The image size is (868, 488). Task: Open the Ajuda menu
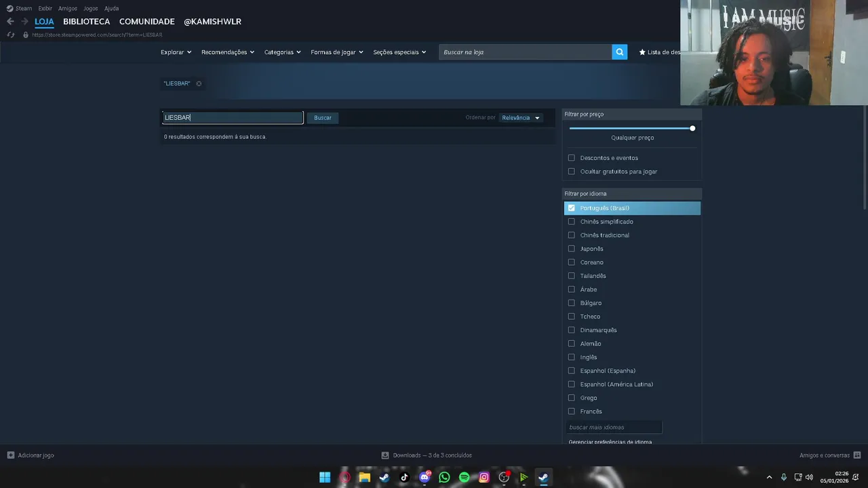(x=112, y=8)
